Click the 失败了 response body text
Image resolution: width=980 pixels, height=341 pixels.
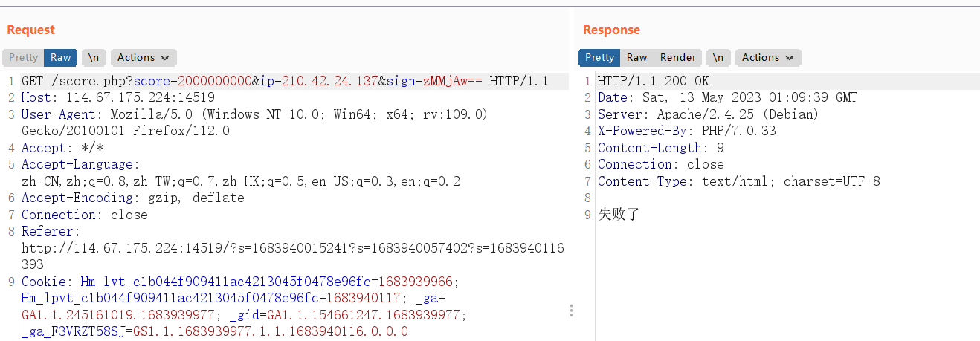point(619,215)
